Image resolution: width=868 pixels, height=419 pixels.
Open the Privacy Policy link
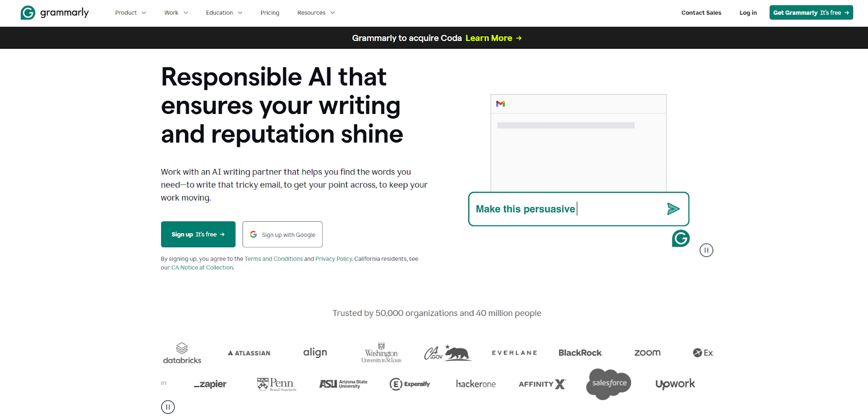point(334,259)
